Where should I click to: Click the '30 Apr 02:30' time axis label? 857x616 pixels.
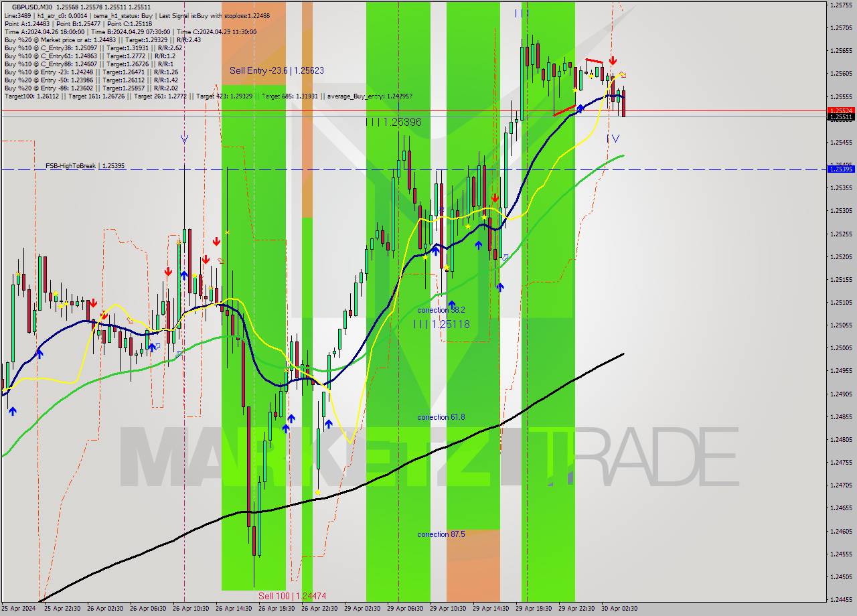click(x=619, y=609)
